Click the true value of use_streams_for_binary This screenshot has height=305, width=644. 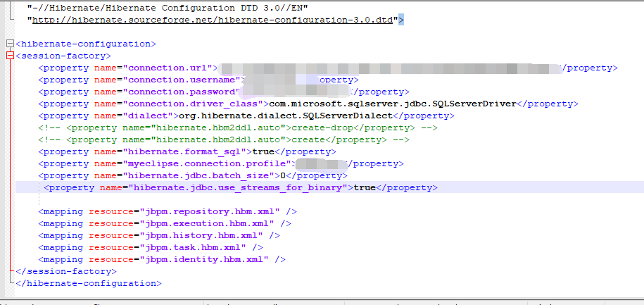point(365,188)
